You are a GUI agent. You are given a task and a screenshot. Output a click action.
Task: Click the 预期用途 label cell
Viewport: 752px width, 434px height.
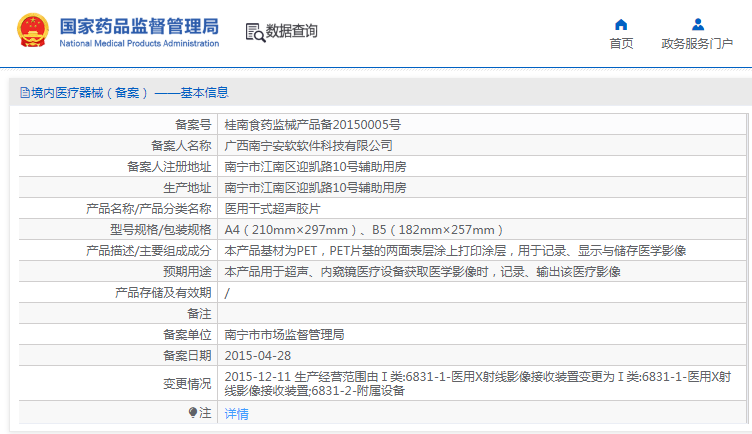click(x=118, y=272)
